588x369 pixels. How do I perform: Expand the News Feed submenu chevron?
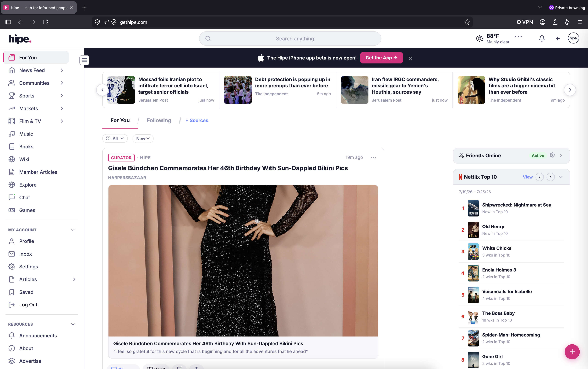click(62, 70)
